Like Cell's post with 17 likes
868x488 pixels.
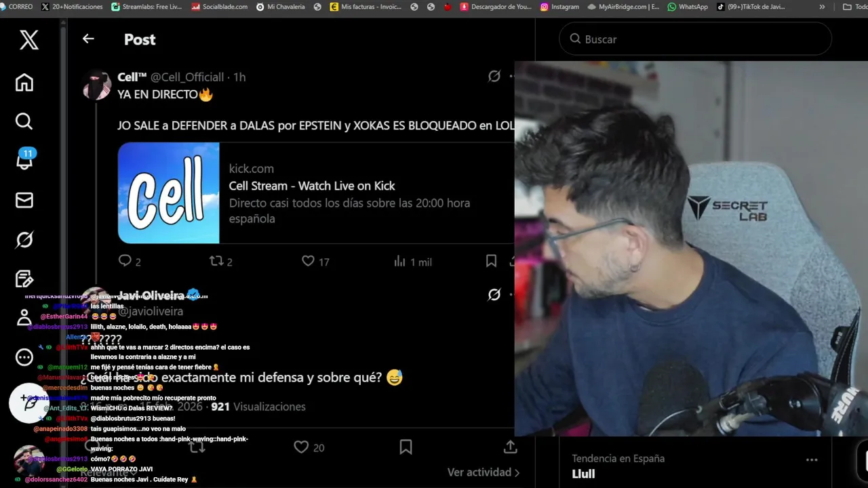pos(315,261)
